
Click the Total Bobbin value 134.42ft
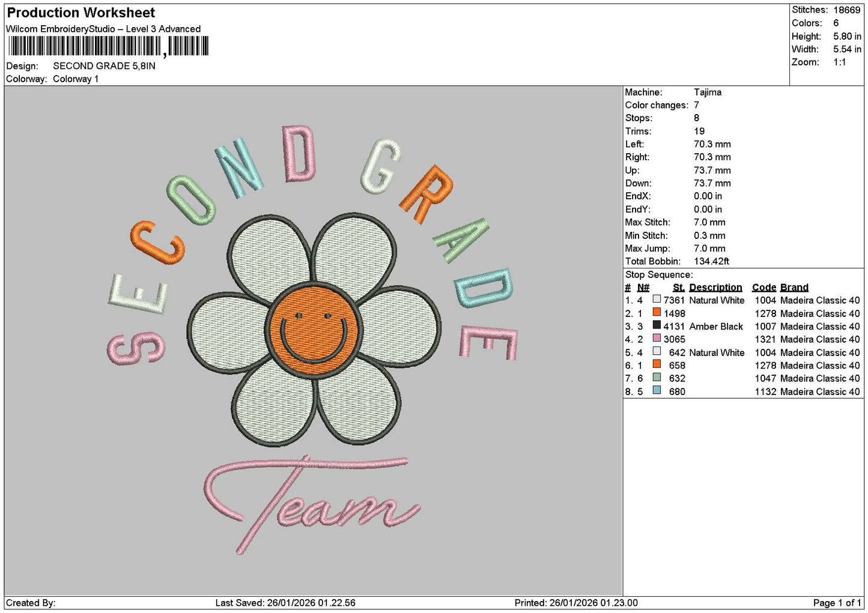(x=711, y=261)
